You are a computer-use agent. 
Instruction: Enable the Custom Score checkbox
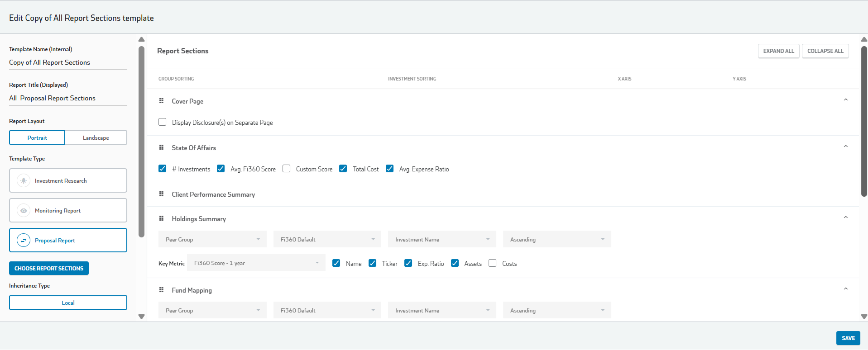(x=287, y=169)
